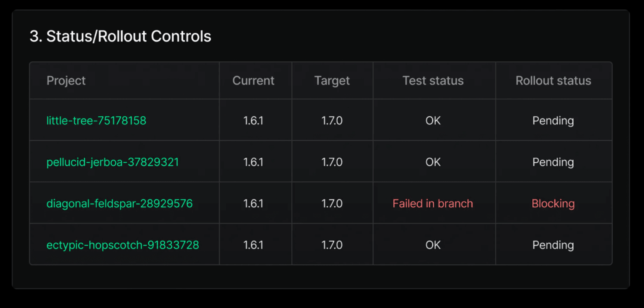The width and height of the screenshot is (644, 308).
Task: Click Pending status for little-tree-75178158
Action: [553, 121]
